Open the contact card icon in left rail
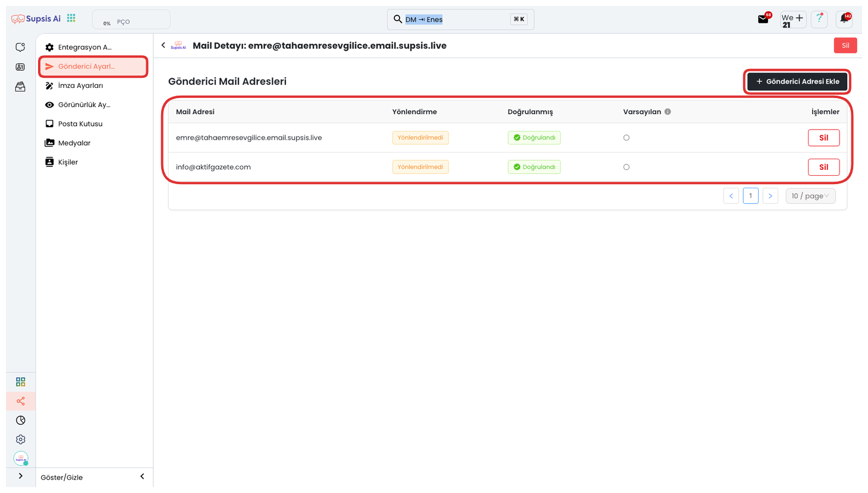Image resolution: width=868 pixels, height=493 pixels. (x=20, y=67)
